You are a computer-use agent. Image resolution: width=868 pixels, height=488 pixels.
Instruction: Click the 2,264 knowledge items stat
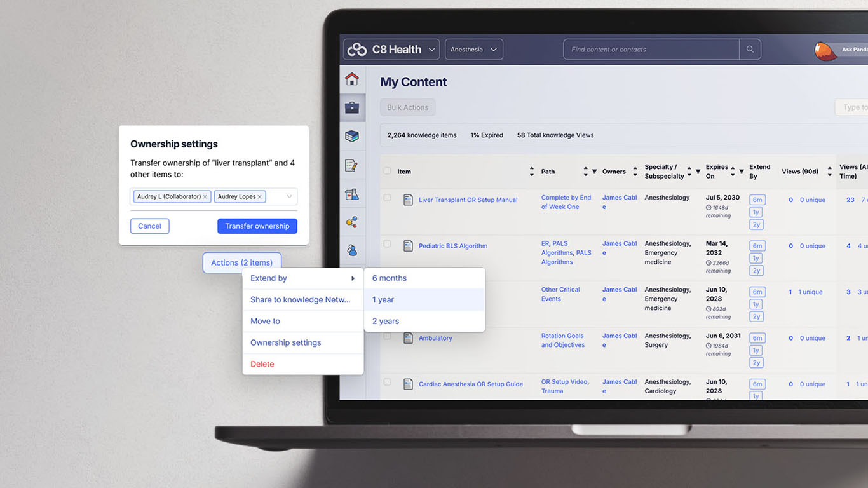[422, 135]
